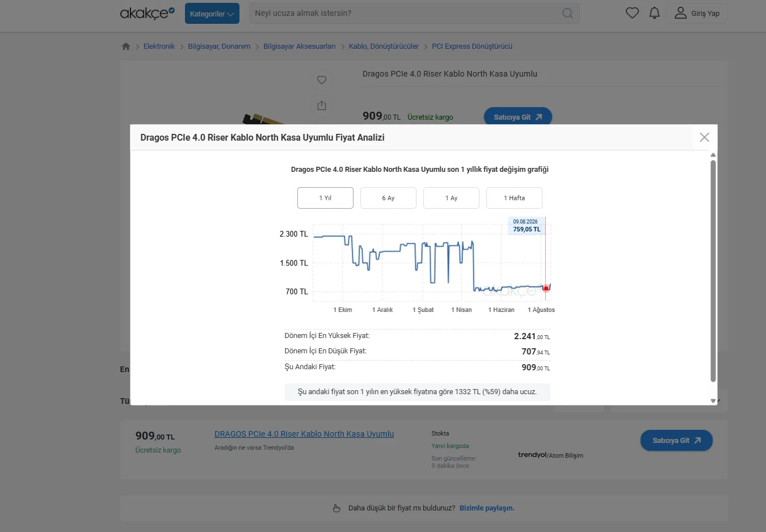
Task: Click the Satıcıya Git button in seller row
Action: [x=676, y=440]
